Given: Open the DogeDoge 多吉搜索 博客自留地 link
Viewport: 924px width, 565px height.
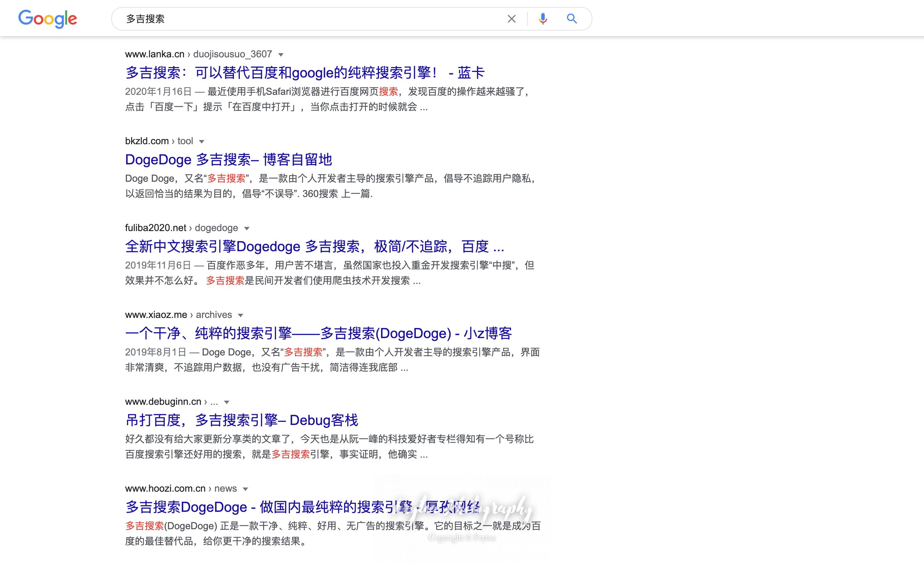Looking at the screenshot, I should [228, 160].
